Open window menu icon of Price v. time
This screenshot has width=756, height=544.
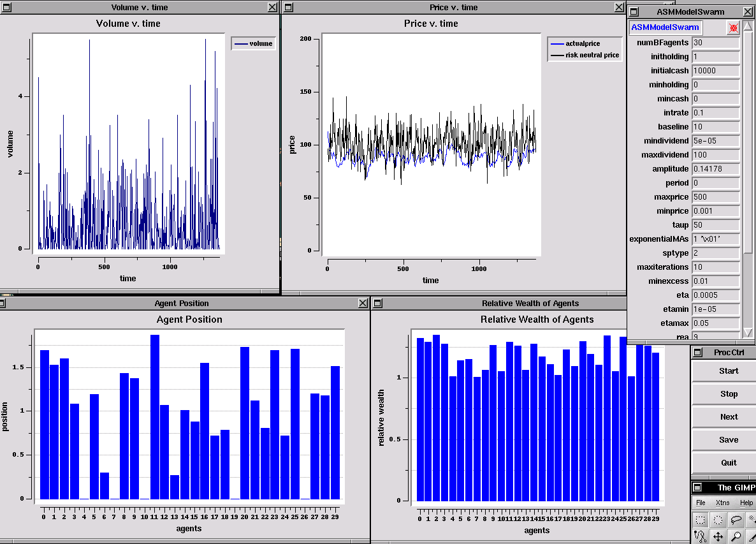pyautogui.click(x=288, y=7)
